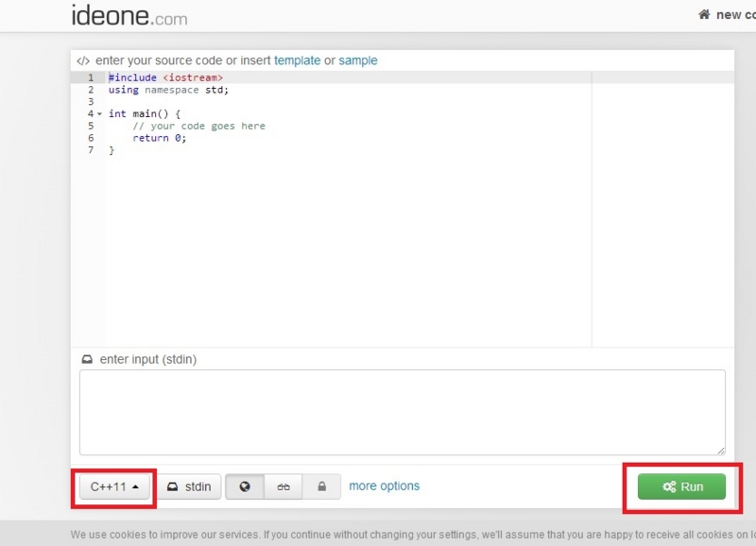Click the closing brace on line 7
The width and height of the screenshot is (756, 546).
112,150
